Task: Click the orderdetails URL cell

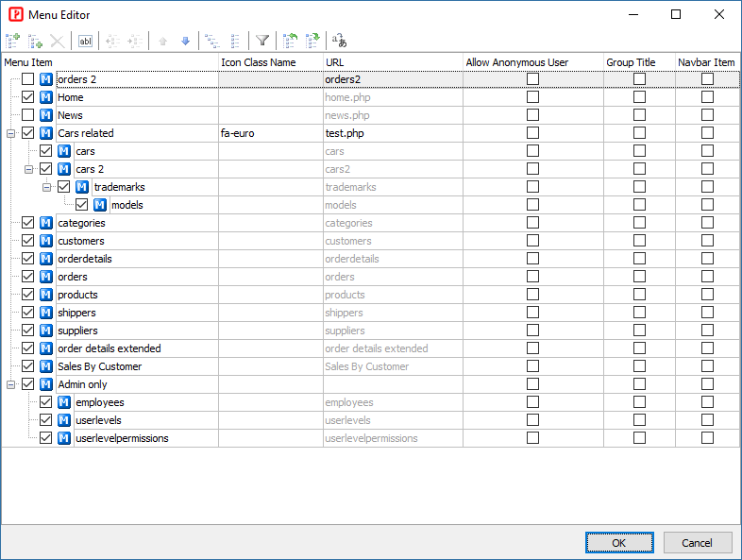Action: pos(393,259)
